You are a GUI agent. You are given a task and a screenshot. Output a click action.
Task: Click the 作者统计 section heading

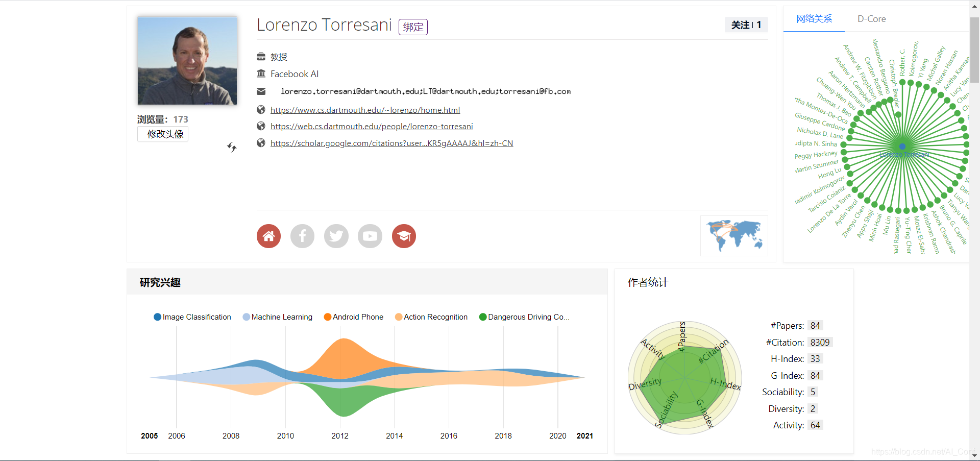pyautogui.click(x=648, y=282)
